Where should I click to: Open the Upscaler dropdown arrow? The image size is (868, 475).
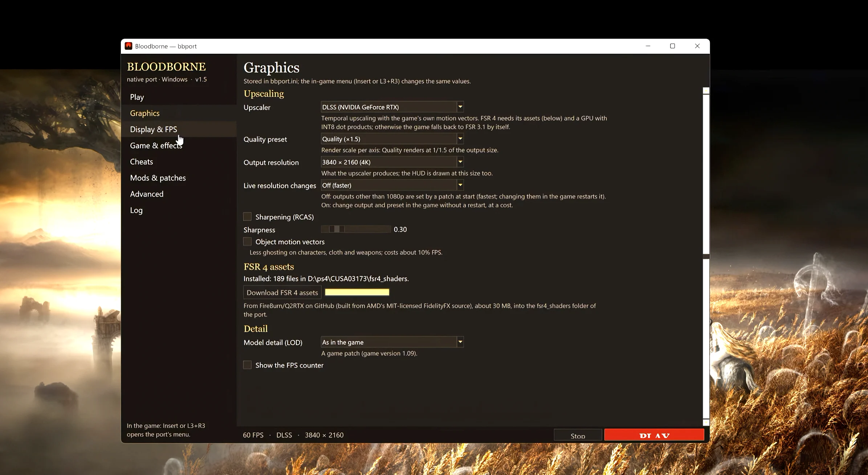click(460, 107)
